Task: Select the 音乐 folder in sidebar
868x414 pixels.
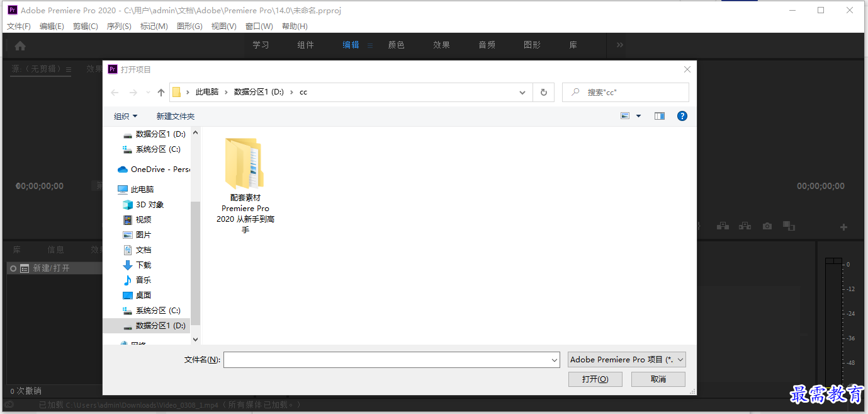Action: coord(137,280)
